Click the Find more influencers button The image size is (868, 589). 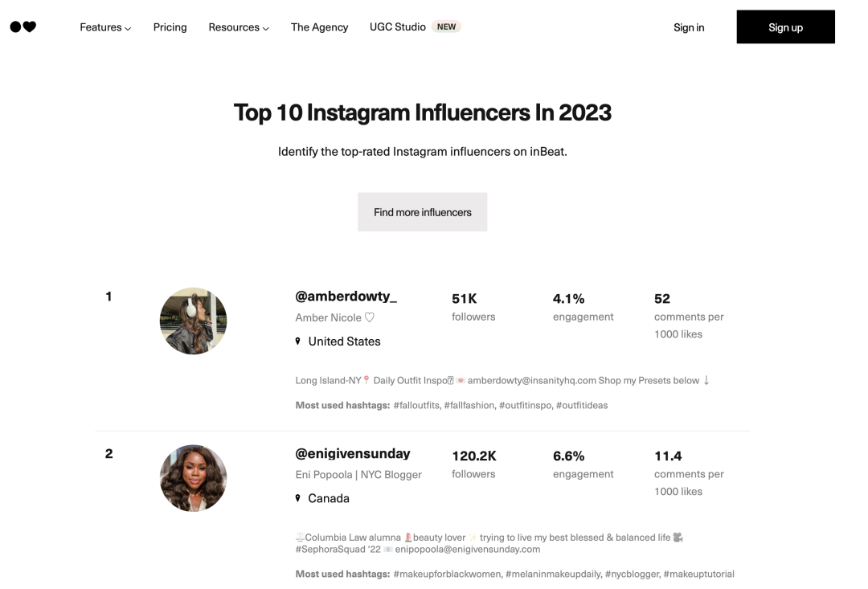pyautogui.click(x=422, y=212)
